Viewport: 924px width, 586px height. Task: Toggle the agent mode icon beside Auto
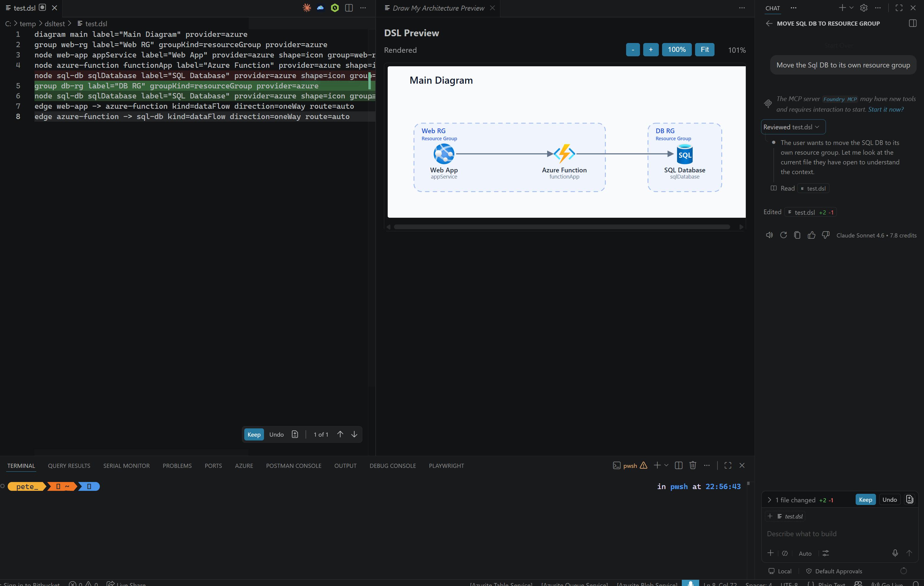[785, 553]
